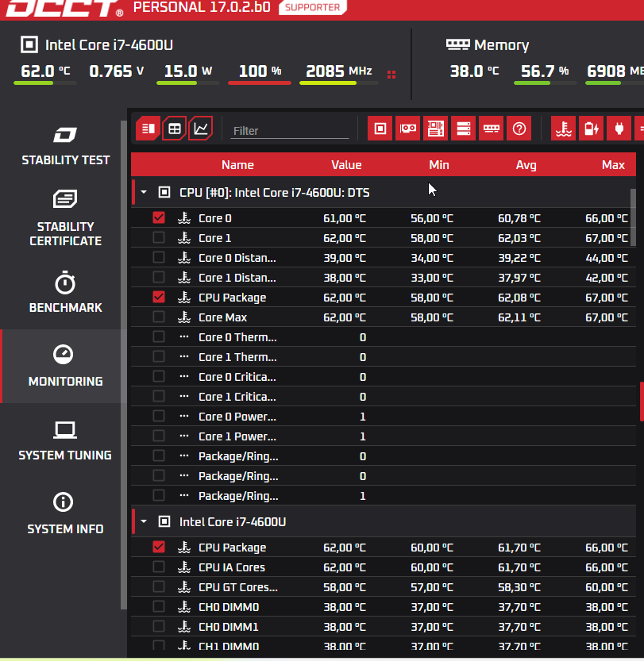
Task: Sort by the Value column header
Action: coord(346,165)
